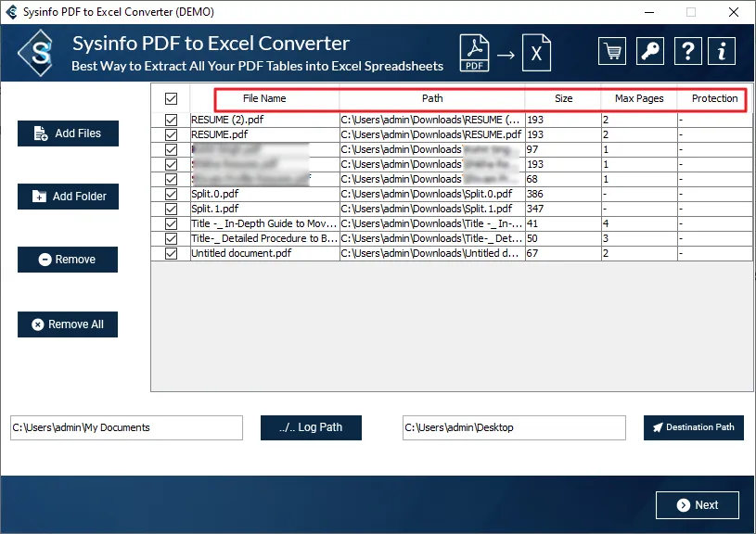
Task: Sort by the File Name column header
Action: (x=265, y=98)
